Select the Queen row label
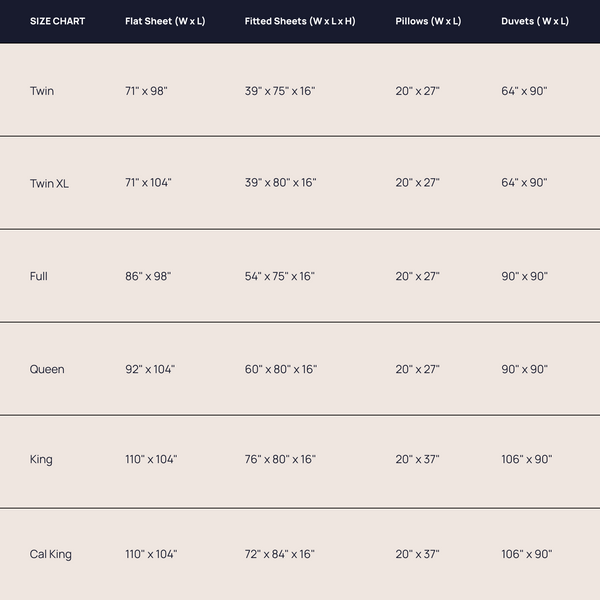The width and height of the screenshot is (600, 600). coord(47,369)
